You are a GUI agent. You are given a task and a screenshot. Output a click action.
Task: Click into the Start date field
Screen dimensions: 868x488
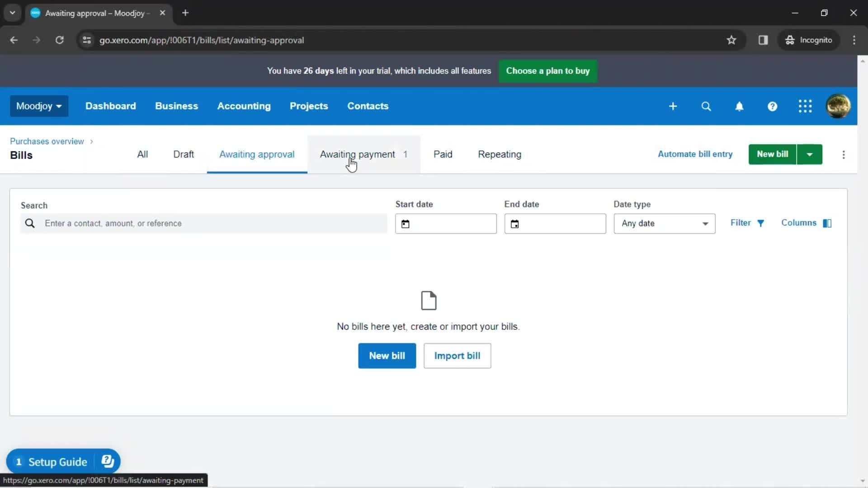tap(446, 224)
